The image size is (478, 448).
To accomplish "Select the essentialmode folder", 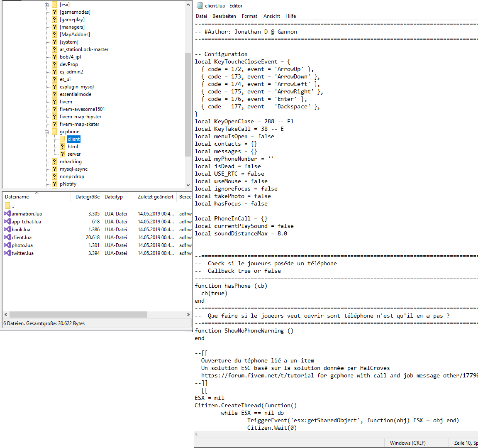I will coord(76,94).
